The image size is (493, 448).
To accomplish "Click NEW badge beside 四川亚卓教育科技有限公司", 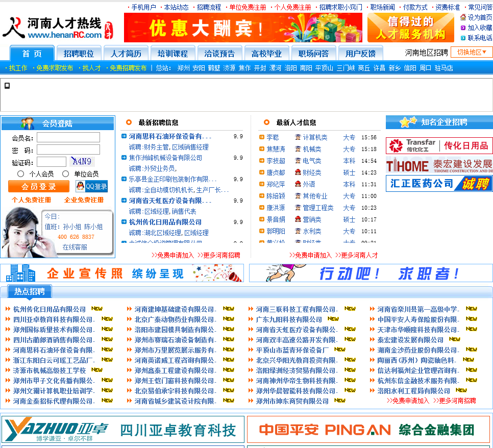I will point(107,319).
